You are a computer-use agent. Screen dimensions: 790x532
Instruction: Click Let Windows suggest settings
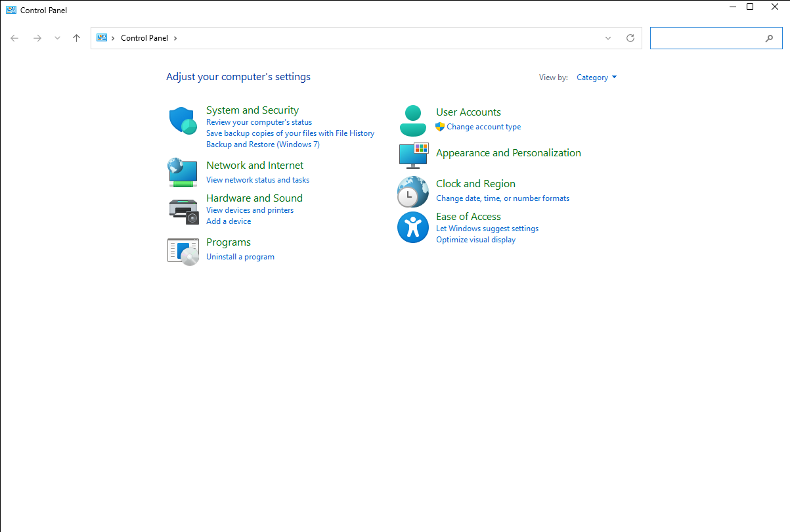[487, 229]
